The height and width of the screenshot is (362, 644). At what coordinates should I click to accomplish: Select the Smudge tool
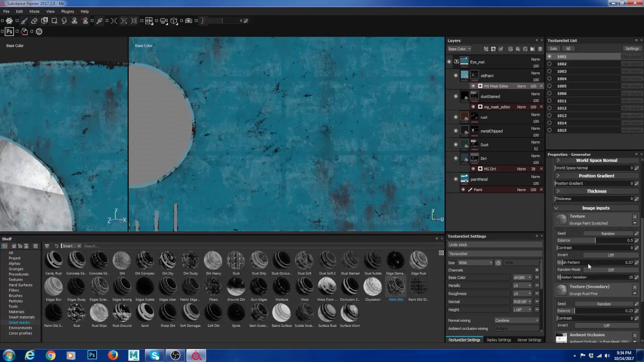[x=64, y=21]
